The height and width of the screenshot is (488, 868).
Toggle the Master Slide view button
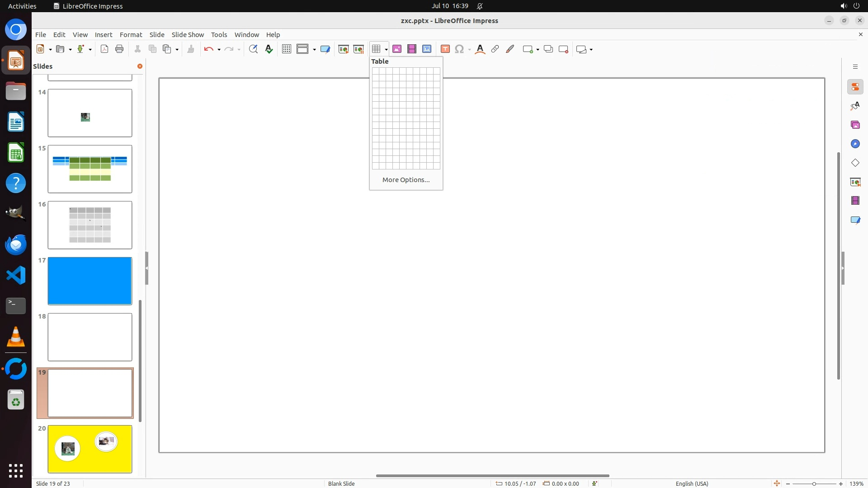(325, 49)
